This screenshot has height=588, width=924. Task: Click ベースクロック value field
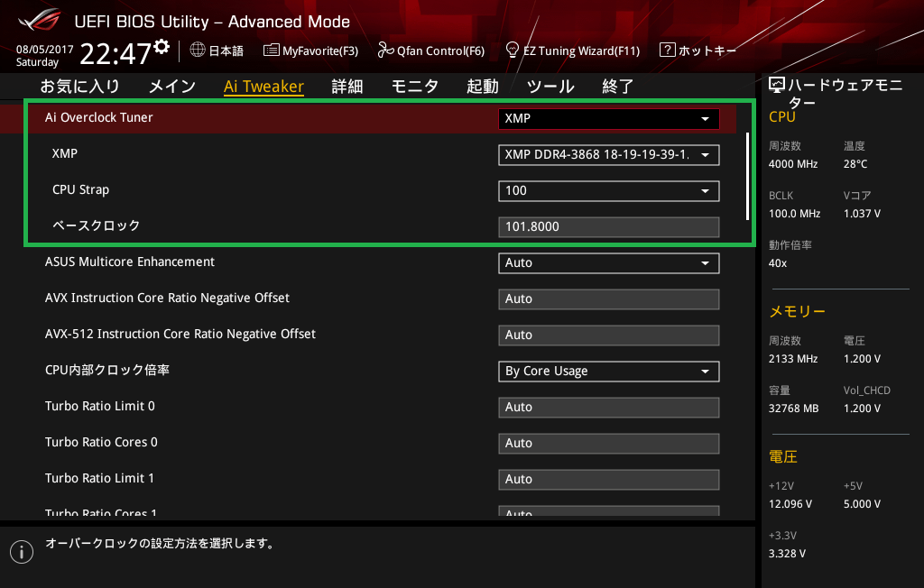pyautogui.click(x=609, y=227)
